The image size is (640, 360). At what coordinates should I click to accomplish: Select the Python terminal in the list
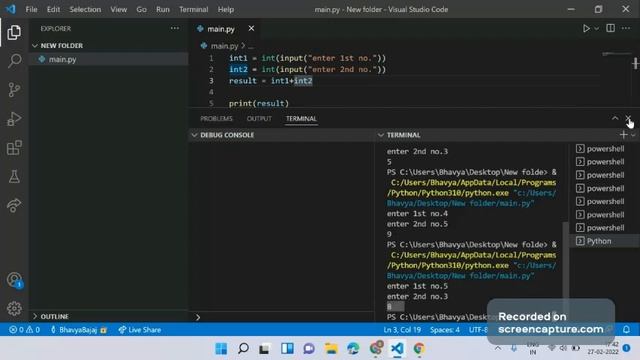(604, 241)
